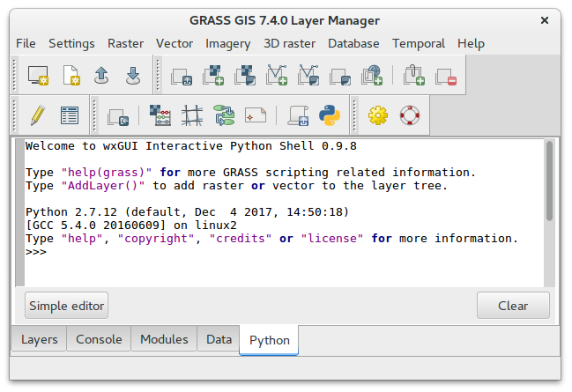Open GUI settings with the yellow gear icon
Screen dimensions: 572x392
point(378,115)
